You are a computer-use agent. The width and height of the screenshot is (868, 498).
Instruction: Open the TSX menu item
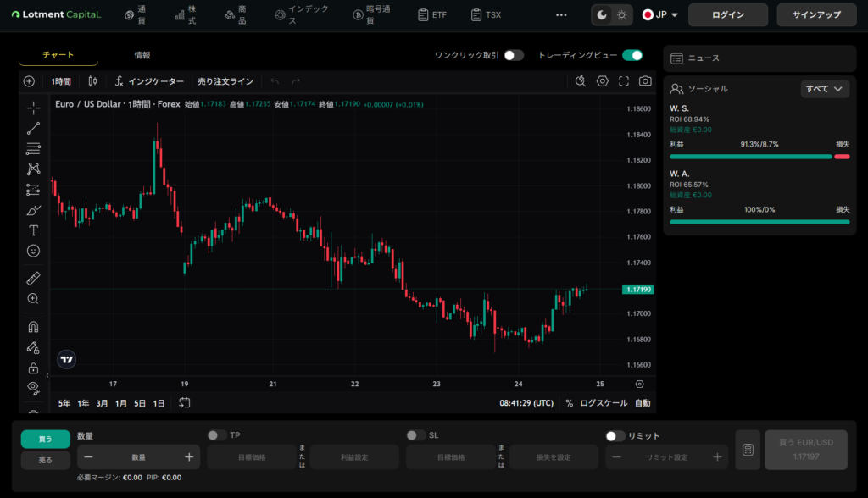click(486, 15)
